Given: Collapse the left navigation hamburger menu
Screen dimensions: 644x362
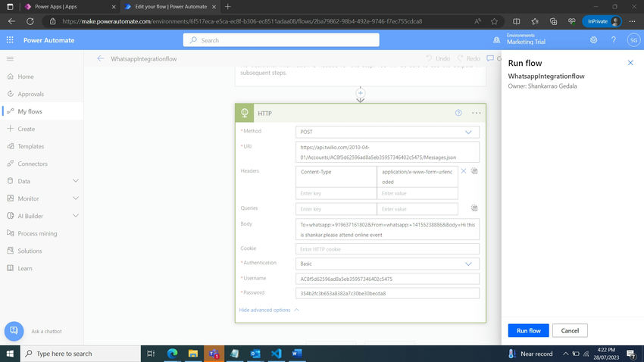Looking at the screenshot, I should (x=11, y=58).
